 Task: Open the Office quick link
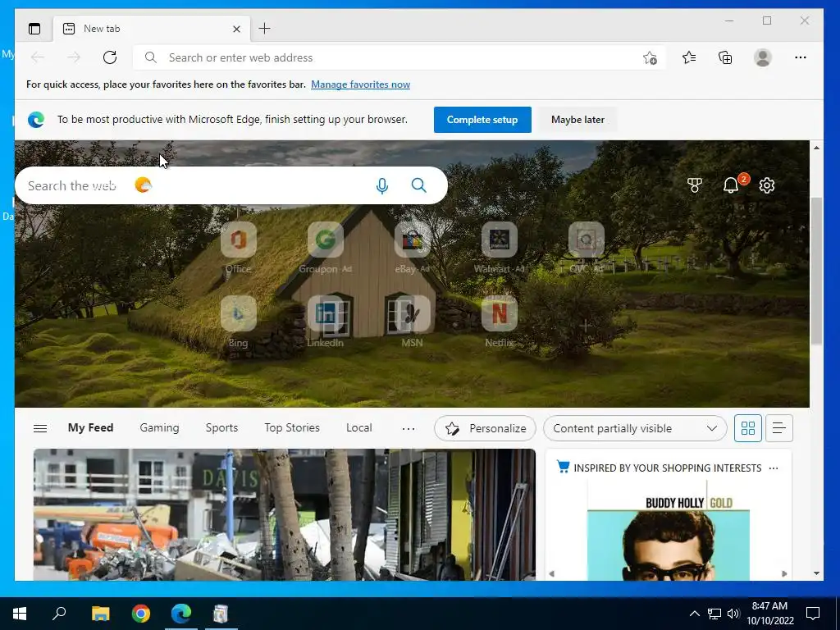point(239,248)
